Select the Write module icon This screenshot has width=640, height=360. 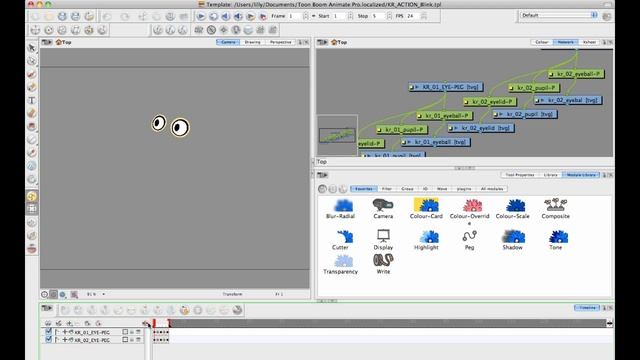(383, 260)
